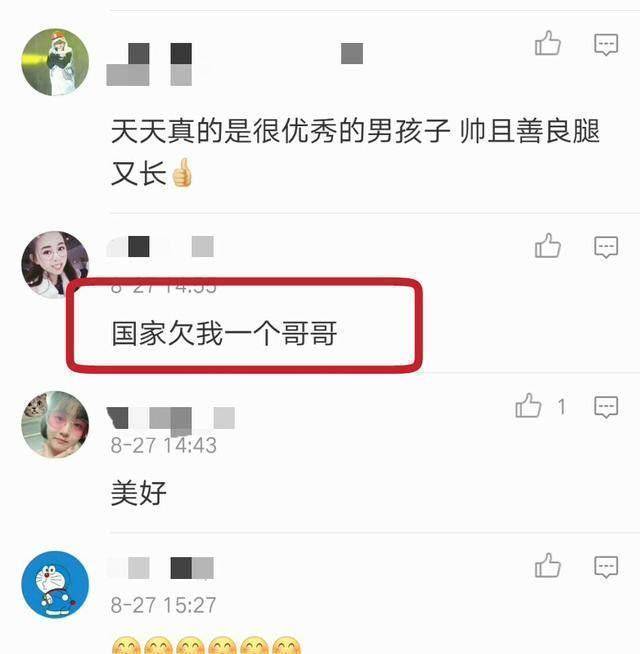
Task: Open username of the 8-27 14:43 commenter
Action: [x=171, y=418]
